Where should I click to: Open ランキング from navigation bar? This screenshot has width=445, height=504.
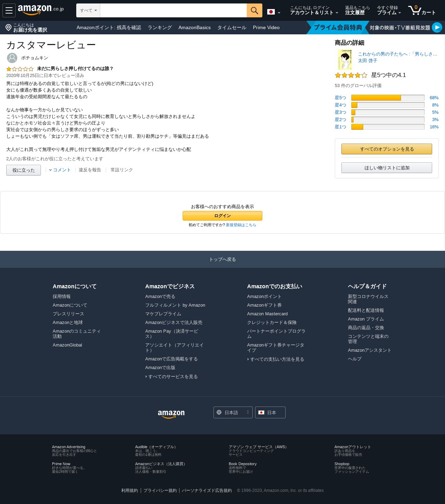[160, 27]
